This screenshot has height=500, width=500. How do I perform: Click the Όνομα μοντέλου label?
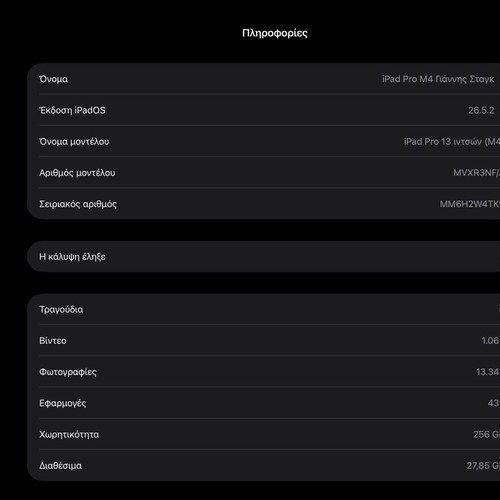[x=74, y=142]
